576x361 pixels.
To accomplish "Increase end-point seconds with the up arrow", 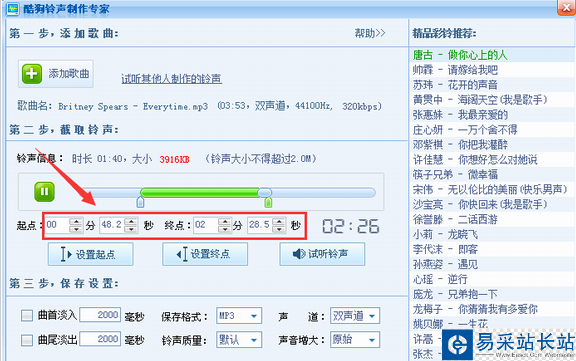I will point(279,221).
